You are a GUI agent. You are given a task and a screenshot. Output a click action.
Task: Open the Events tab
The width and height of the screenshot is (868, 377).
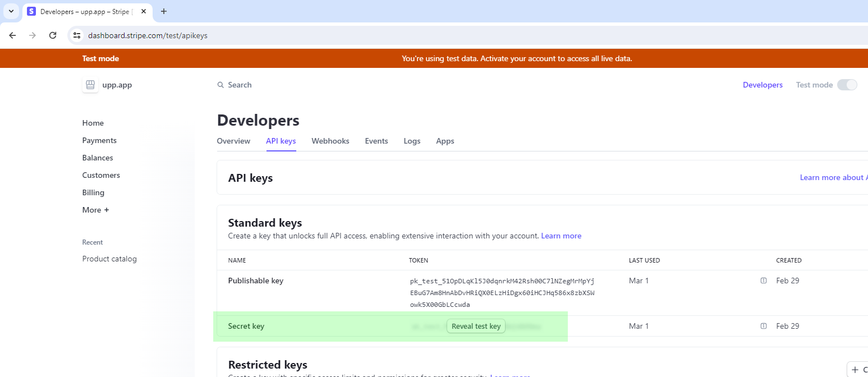[x=376, y=141]
